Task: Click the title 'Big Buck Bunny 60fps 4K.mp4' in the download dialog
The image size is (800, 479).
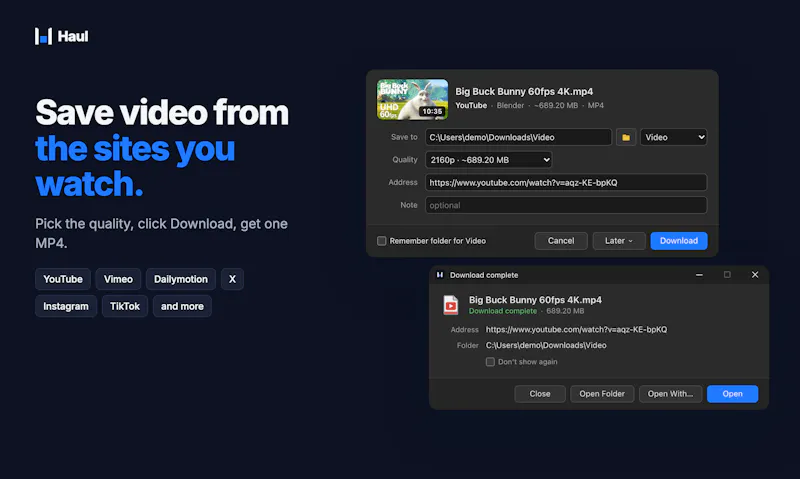Action: pos(524,91)
